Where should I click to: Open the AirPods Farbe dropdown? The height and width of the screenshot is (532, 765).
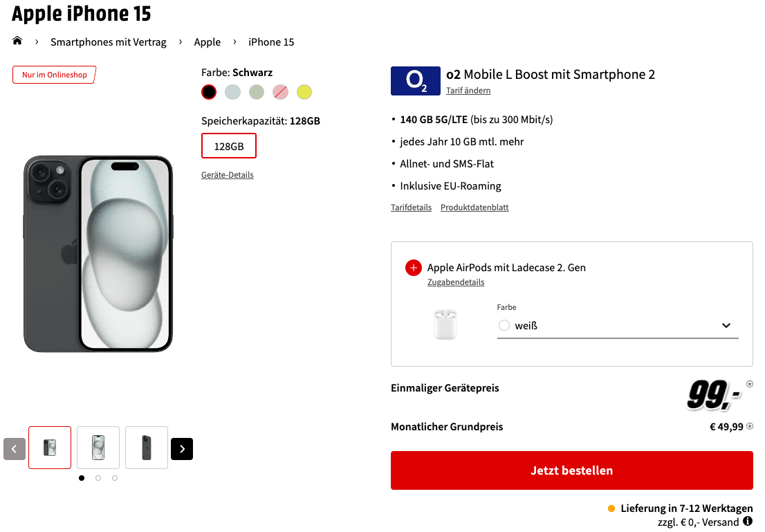coord(618,326)
